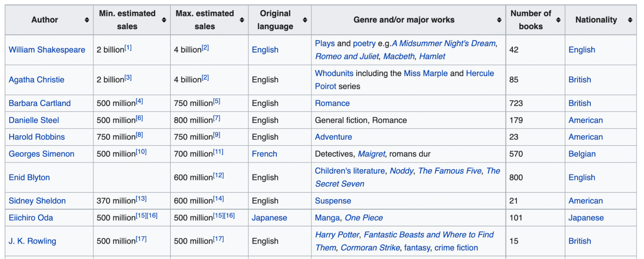The image size is (644, 259).
Task: Select 'General fiction, Romance' text
Action: [361, 120]
